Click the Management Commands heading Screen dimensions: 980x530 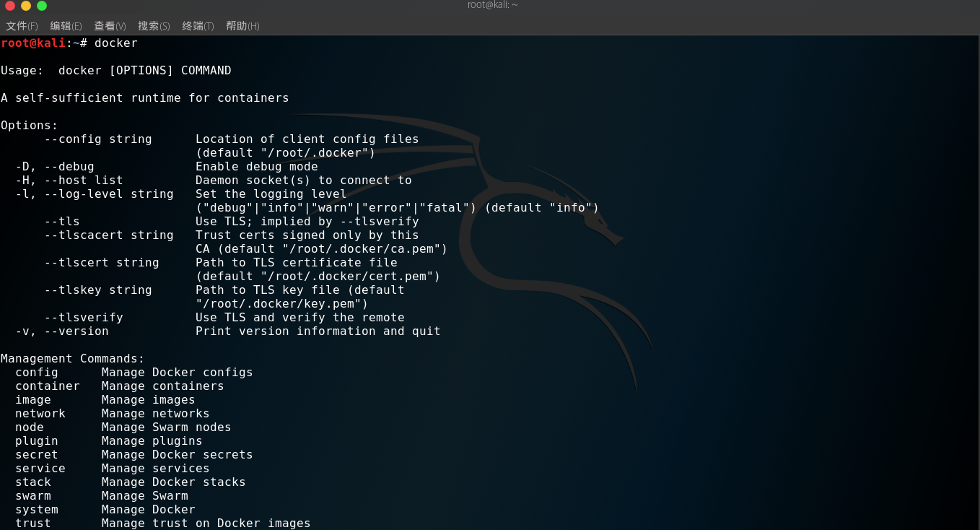tap(72, 358)
